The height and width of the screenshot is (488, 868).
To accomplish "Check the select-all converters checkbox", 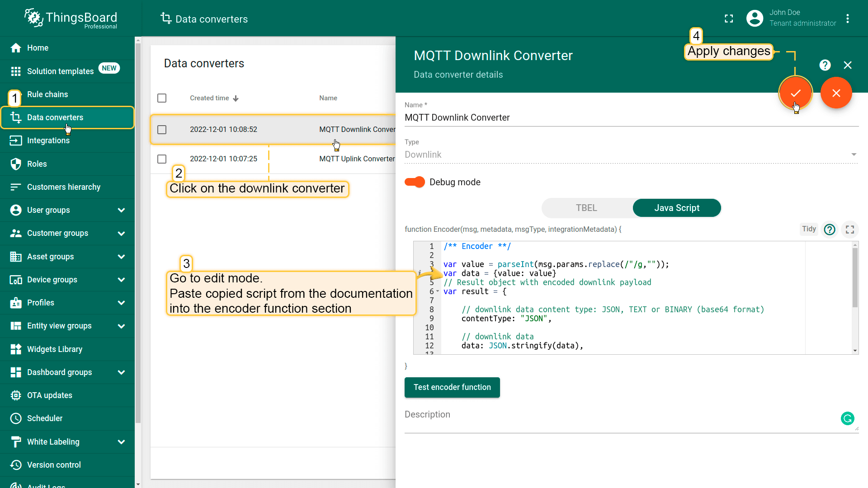I will [162, 98].
